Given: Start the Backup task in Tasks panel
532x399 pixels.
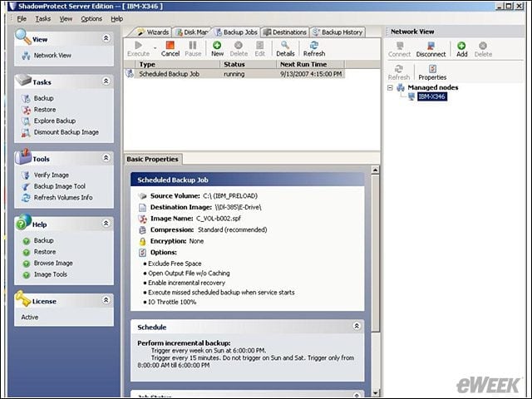Looking at the screenshot, I should pyautogui.click(x=43, y=98).
